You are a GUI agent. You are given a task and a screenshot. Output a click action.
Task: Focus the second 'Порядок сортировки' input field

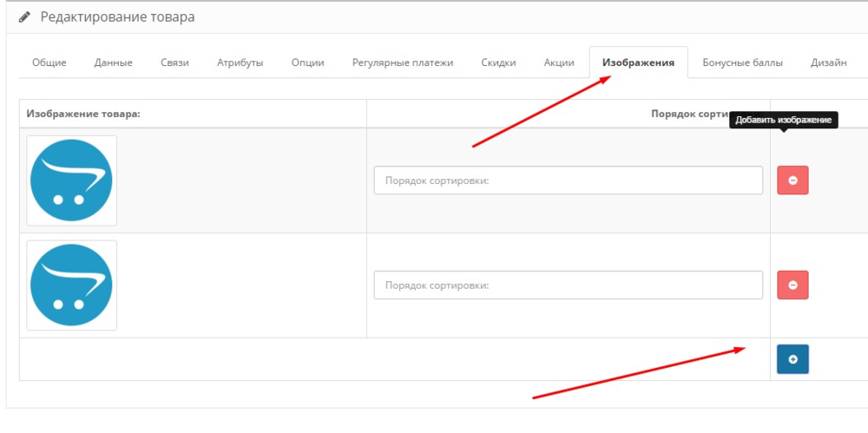(568, 285)
